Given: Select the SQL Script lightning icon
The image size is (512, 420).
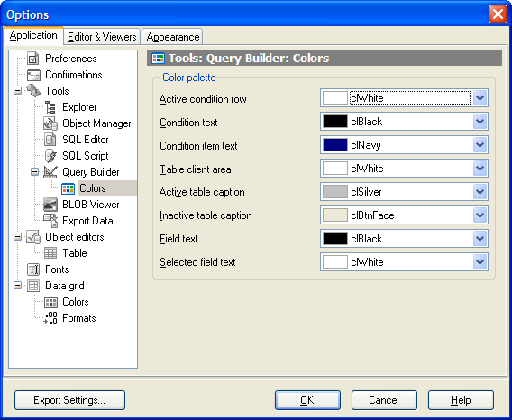Looking at the screenshot, I should 50,156.
